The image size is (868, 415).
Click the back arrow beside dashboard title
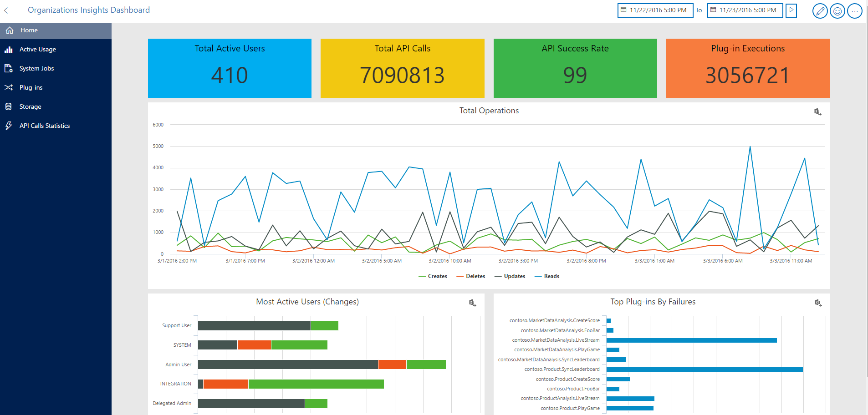pos(6,10)
